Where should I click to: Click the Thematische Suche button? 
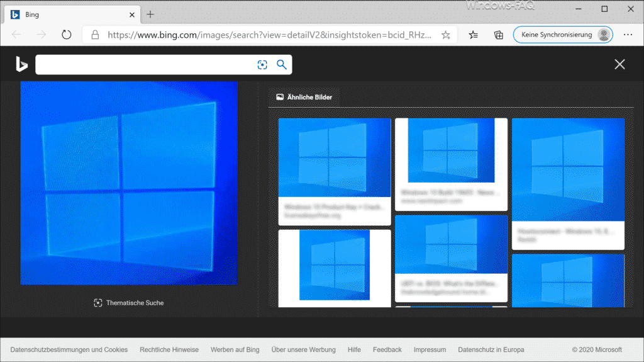[x=129, y=303]
